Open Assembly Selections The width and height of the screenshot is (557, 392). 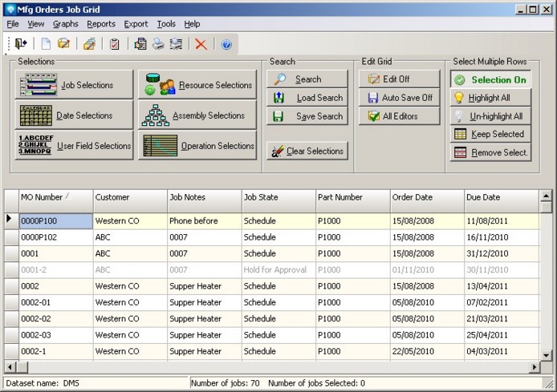(197, 115)
